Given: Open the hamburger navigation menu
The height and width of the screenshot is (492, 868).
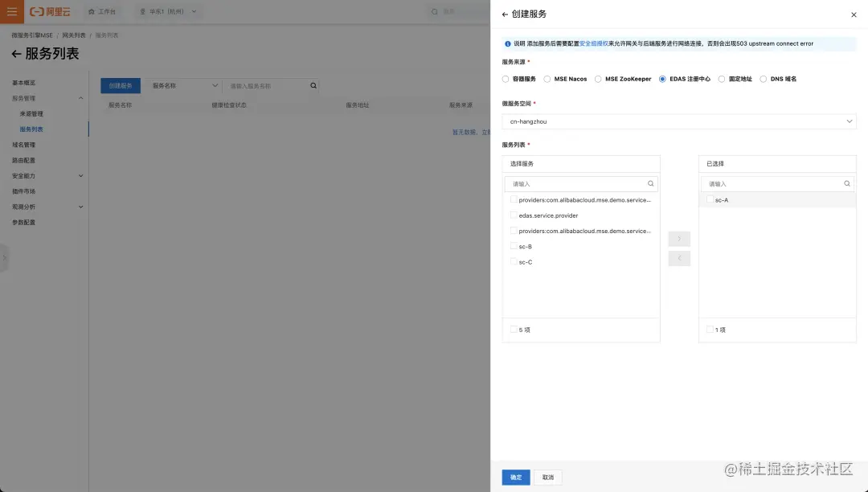Looking at the screenshot, I should pos(11,11).
